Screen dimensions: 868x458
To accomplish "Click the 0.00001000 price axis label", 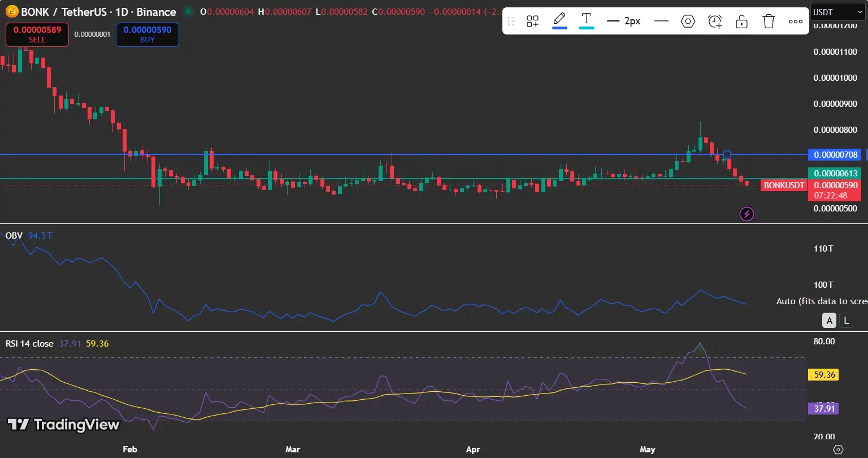I will click(x=835, y=77).
